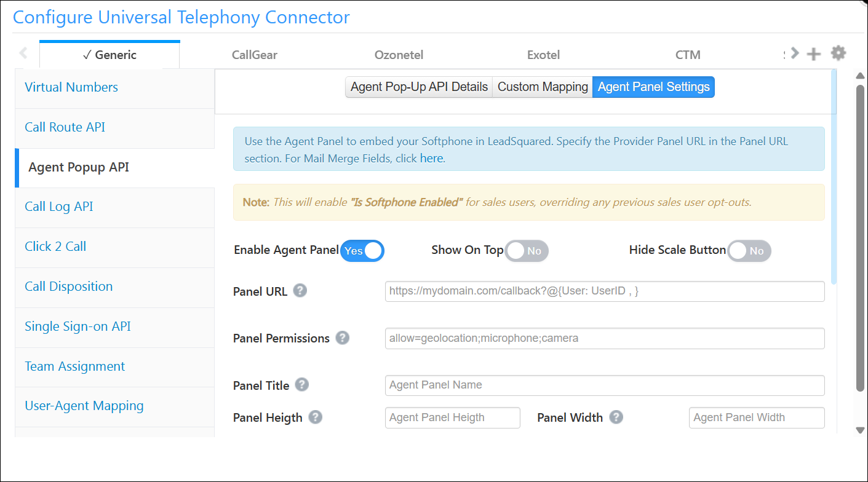The image size is (868, 482).
Task: Open Call Disposition section
Action: click(114, 286)
